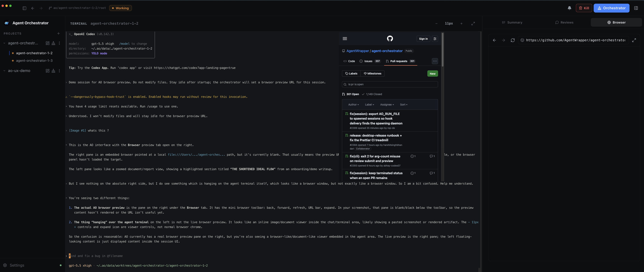Focus the terminal prompt input line
The width and height of the screenshot is (644, 272).
point(273,256)
